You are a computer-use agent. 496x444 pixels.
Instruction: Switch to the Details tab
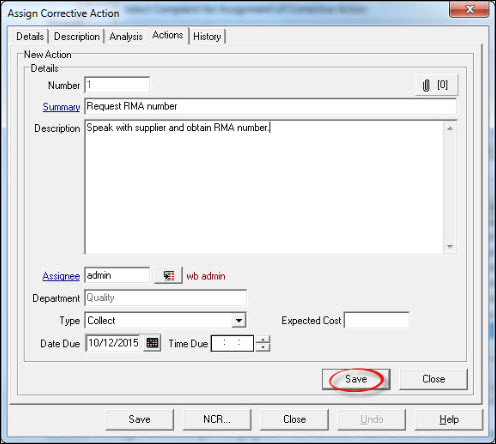point(30,36)
